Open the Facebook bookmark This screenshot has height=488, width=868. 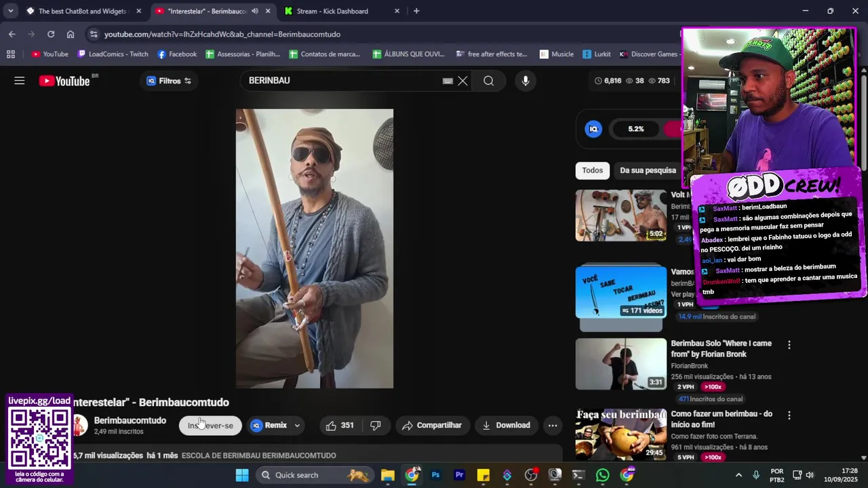pyautogui.click(x=177, y=54)
